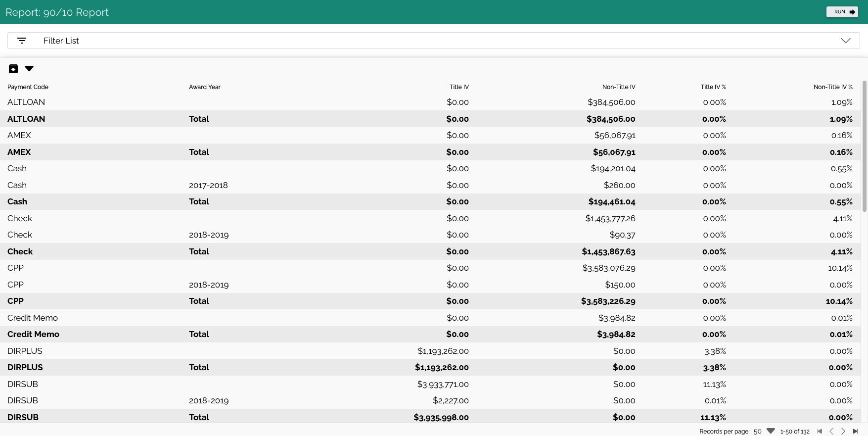This screenshot has height=436, width=868.
Task: Go to the next page
Action: 843,431
